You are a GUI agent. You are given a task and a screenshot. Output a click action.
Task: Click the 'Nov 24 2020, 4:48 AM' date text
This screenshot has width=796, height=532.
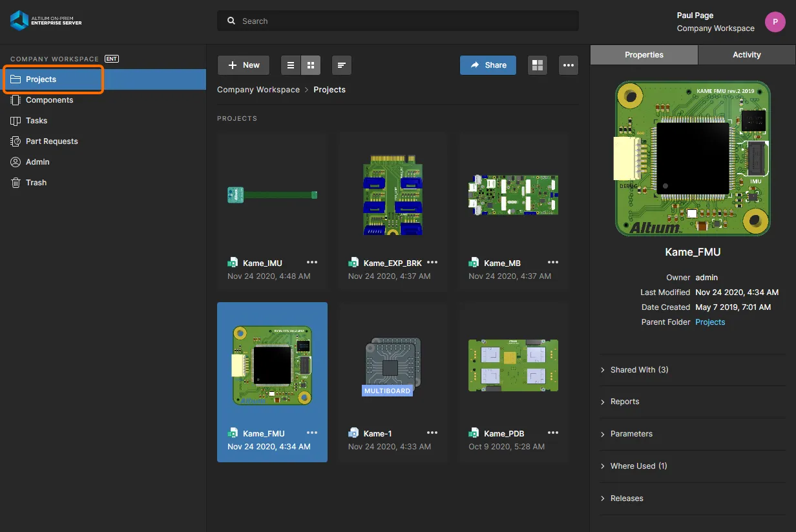[269, 276]
